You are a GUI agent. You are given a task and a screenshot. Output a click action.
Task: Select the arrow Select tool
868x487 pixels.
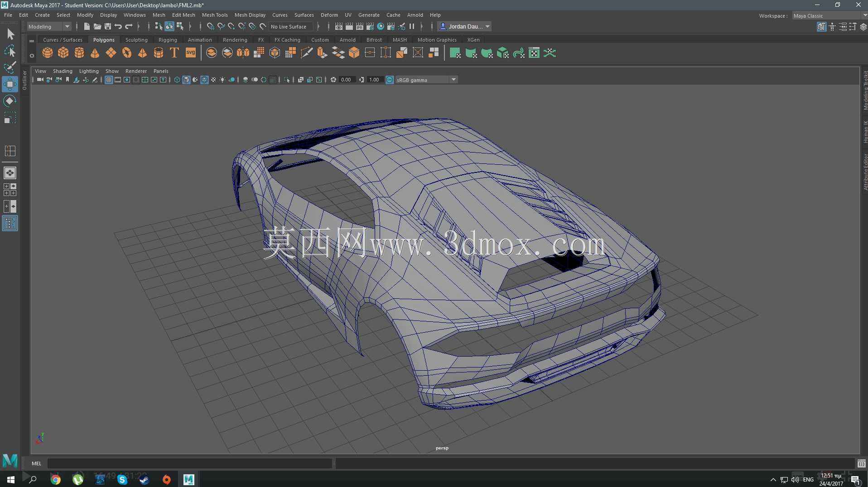coord(10,34)
